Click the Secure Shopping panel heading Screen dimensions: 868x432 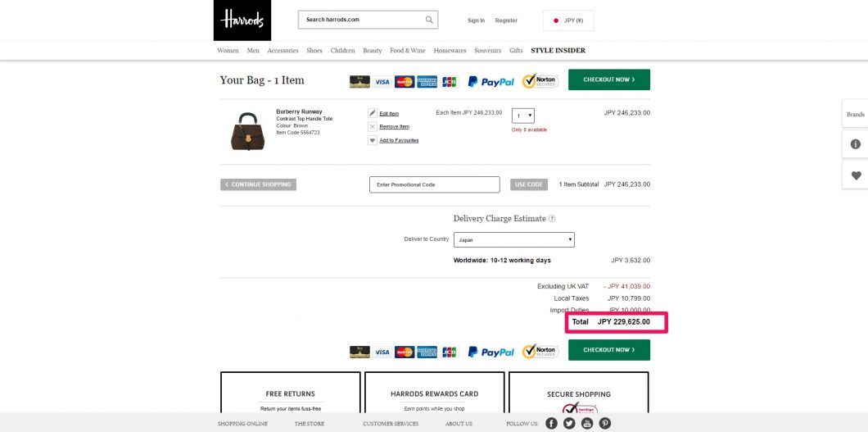[579, 394]
